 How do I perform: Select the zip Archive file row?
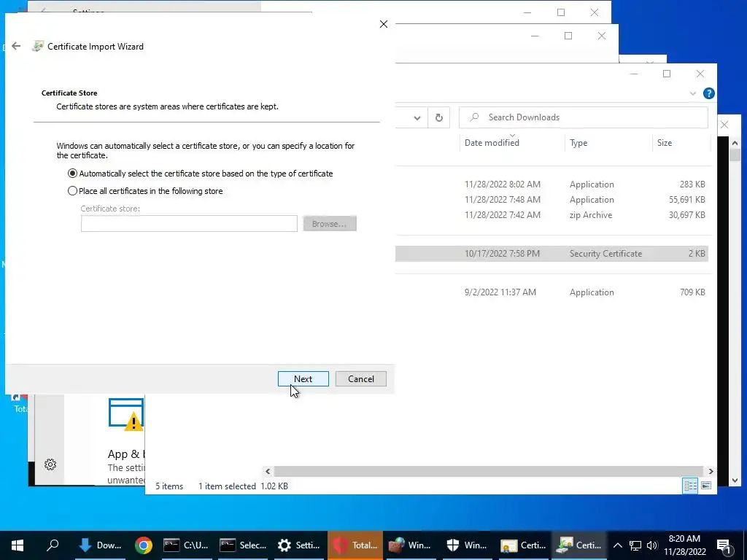click(x=551, y=215)
